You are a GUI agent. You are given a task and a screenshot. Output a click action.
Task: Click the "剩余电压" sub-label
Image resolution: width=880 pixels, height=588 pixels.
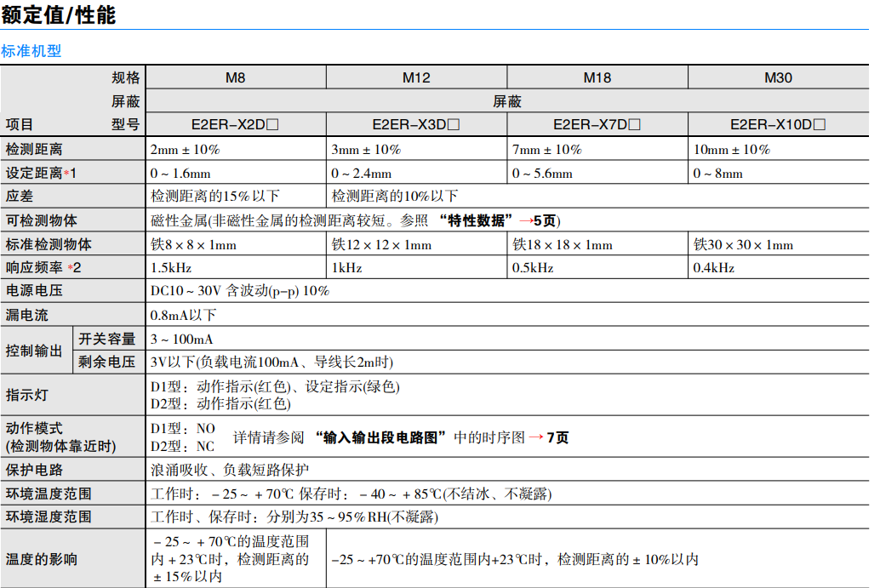click(107, 362)
